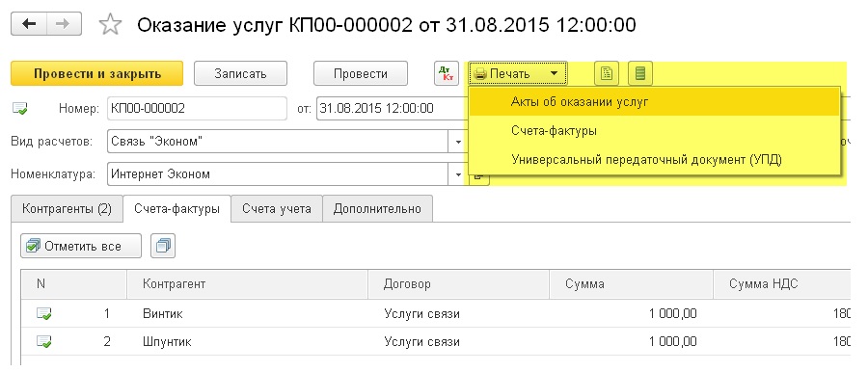Click the green list report icon

point(640,73)
